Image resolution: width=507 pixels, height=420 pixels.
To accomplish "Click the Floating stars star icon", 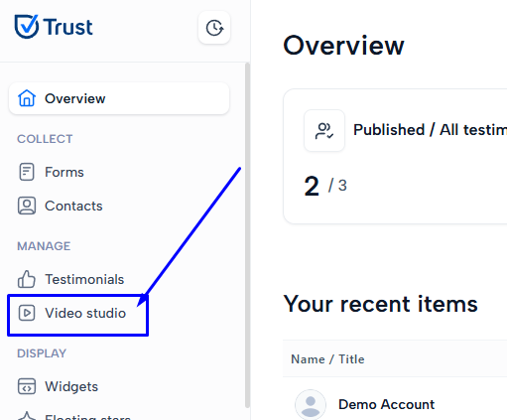I will [27, 416].
